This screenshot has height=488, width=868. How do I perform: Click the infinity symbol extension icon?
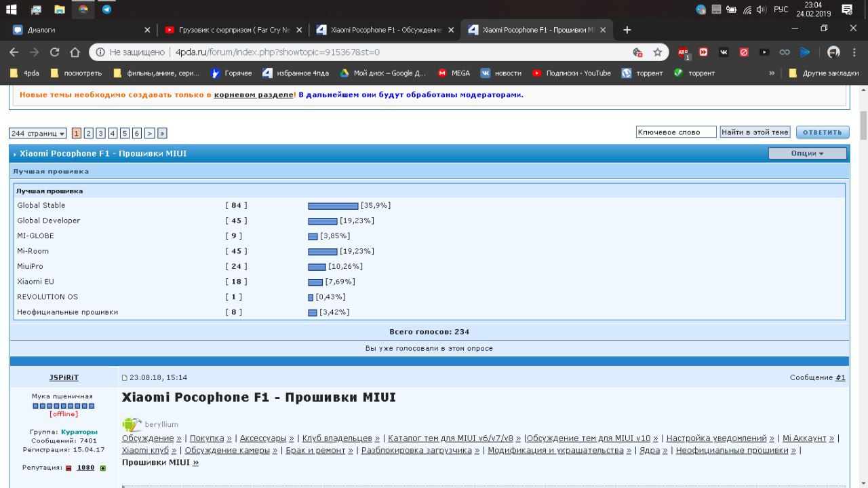click(x=785, y=52)
